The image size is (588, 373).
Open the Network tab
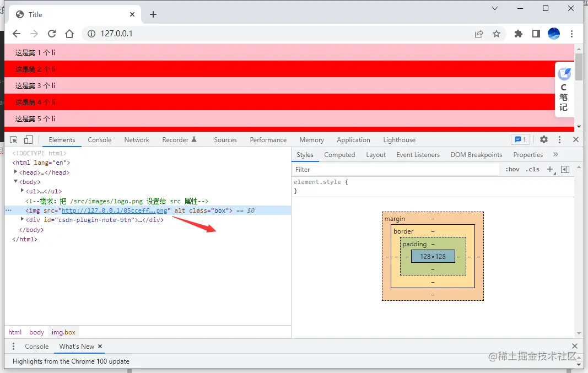click(137, 140)
